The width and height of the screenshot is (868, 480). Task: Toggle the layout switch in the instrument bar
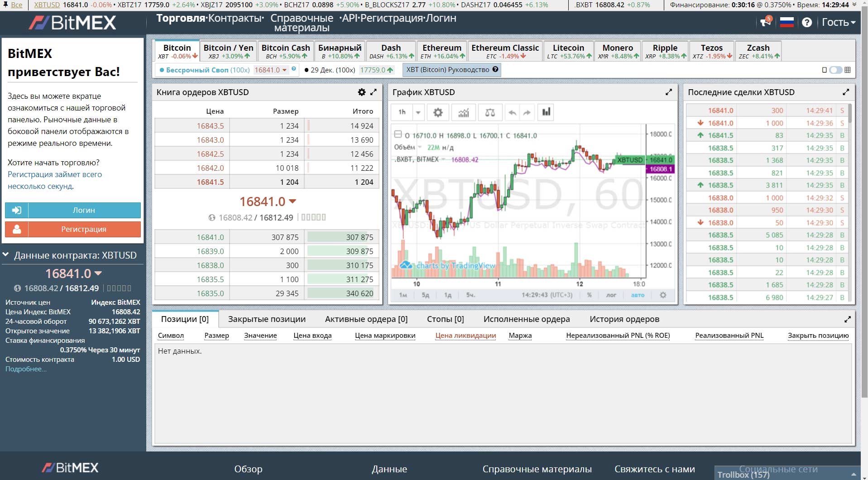835,70
